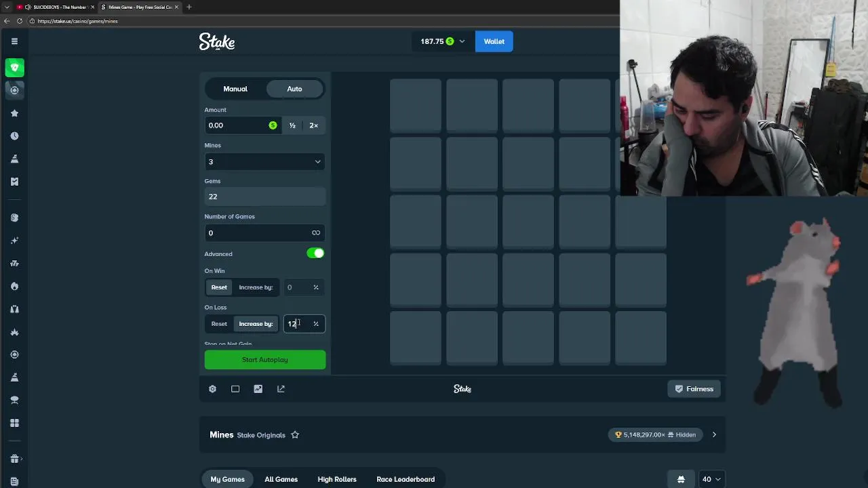Open recent games via sidebar clock icon
The image size is (868, 488).
tap(14, 136)
